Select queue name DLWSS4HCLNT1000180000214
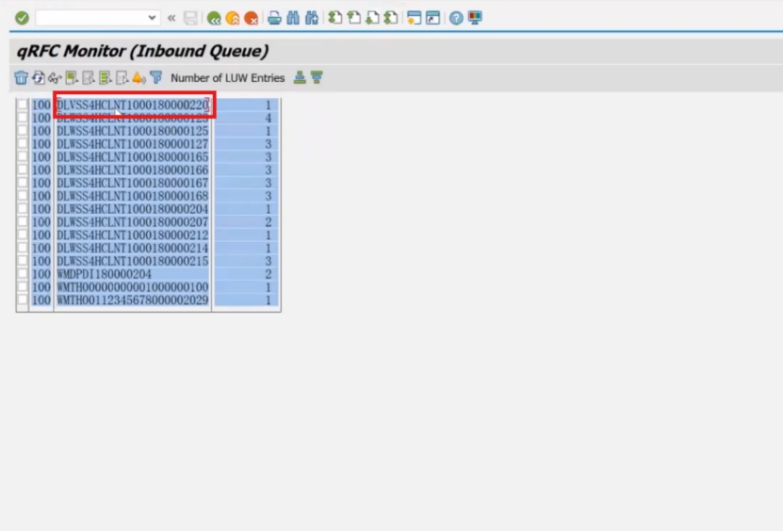Viewport: 783px width, 532px height. [133, 248]
